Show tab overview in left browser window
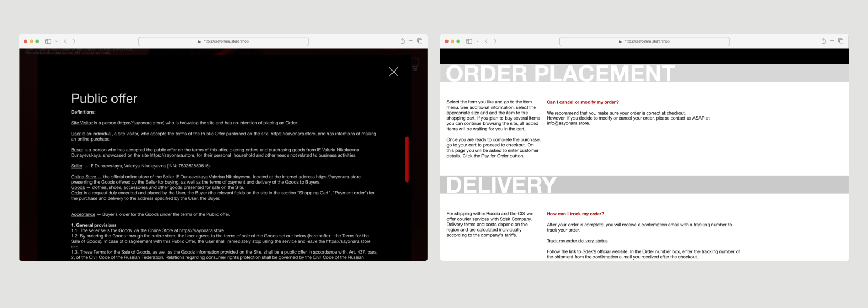 [x=419, y=41]
